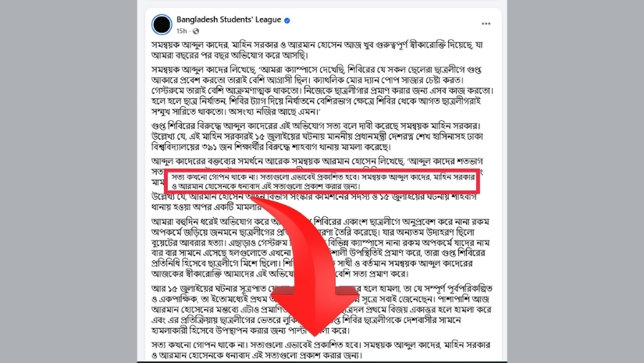Open Bangladesh Students' League page name

point(229,20)
